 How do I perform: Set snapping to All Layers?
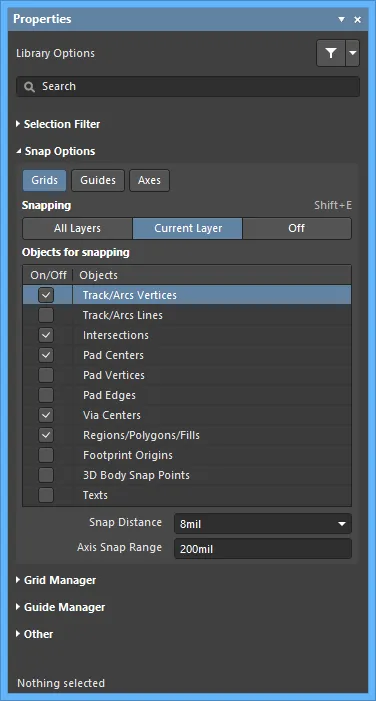tap(77, 228)
